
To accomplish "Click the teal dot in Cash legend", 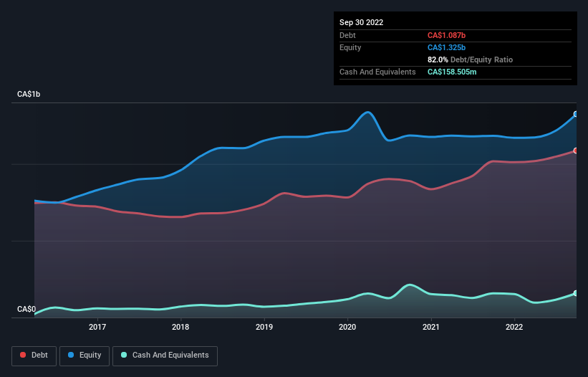I will (x=124, y=355).
